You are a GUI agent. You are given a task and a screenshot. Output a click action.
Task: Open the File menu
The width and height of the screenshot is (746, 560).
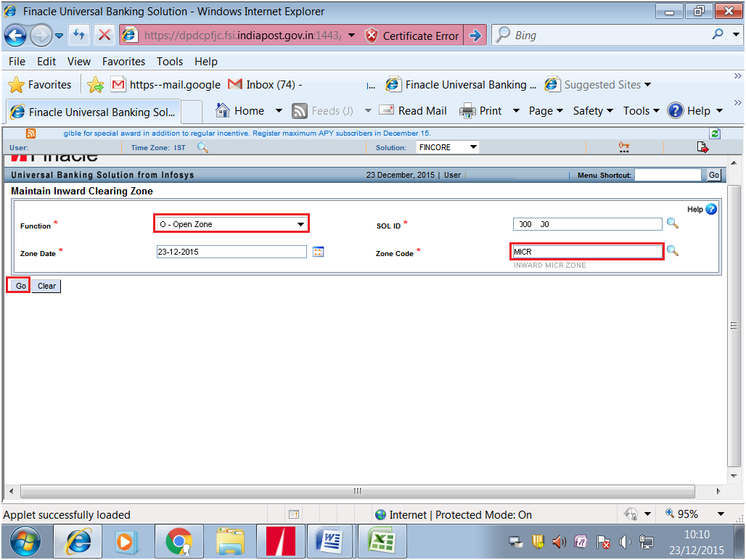16,62
